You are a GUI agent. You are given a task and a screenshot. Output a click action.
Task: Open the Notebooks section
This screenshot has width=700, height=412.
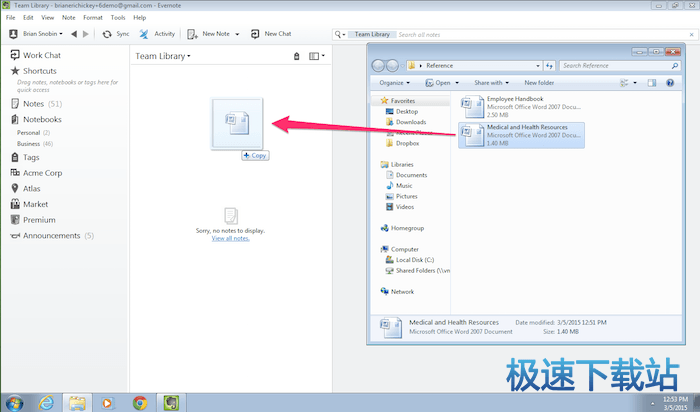[x=36, y=119]
